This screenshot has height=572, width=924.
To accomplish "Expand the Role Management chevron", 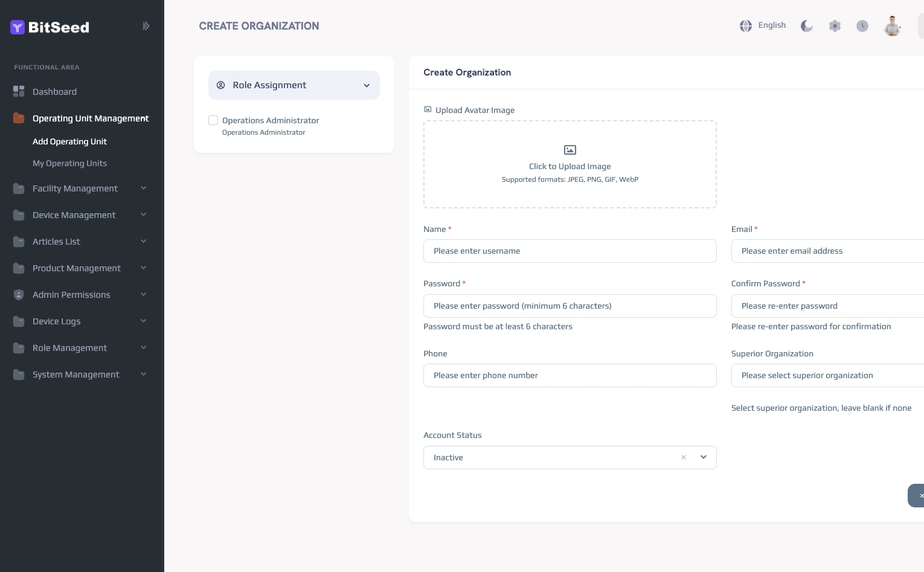I will pos(144,348).
